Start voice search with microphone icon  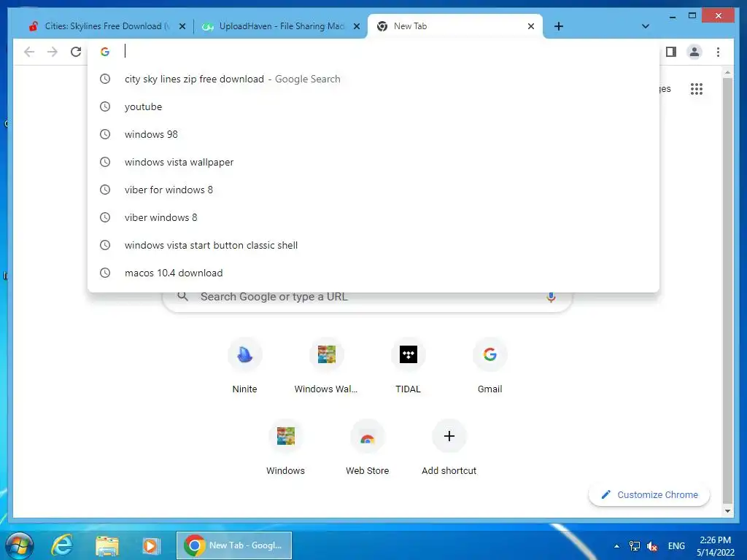coord(551,297)
